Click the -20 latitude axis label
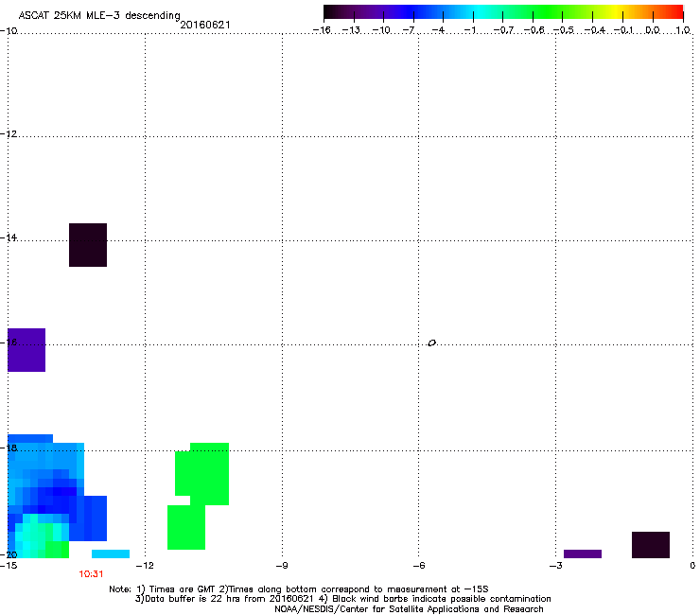This screenshot has width=700, height=615. pos(9,554)
